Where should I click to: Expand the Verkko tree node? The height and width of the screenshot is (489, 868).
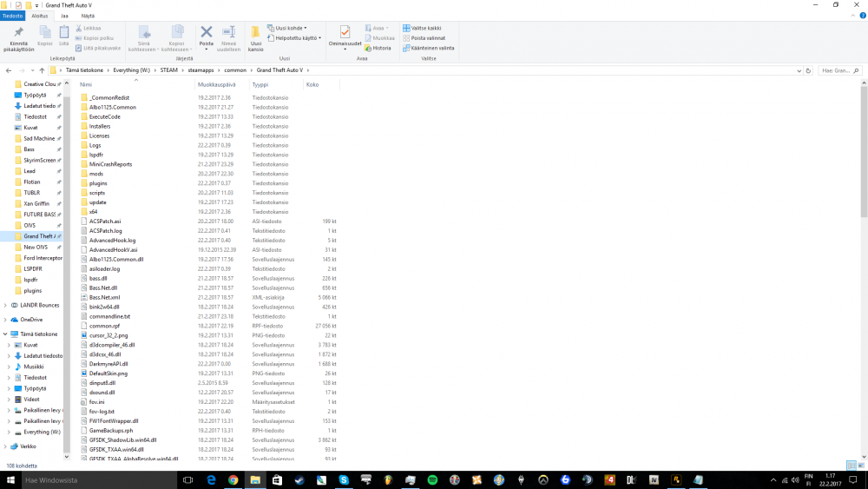(5, 446)
